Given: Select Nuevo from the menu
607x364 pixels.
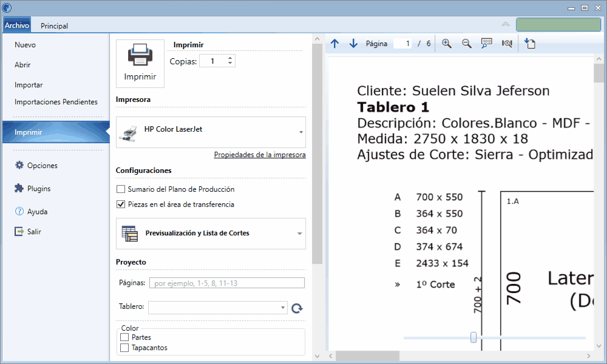Looking at the screenshot, I should point(25,45).
